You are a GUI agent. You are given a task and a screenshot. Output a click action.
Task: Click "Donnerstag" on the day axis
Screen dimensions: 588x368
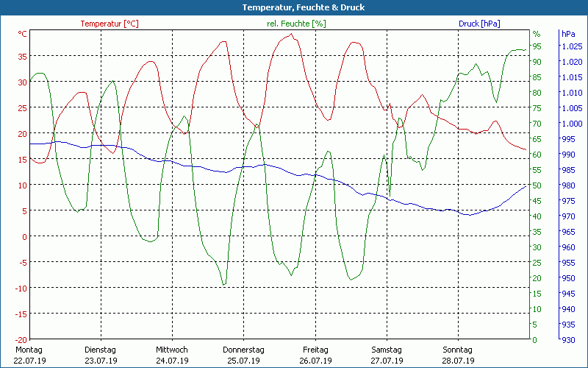tap(243, 350)
